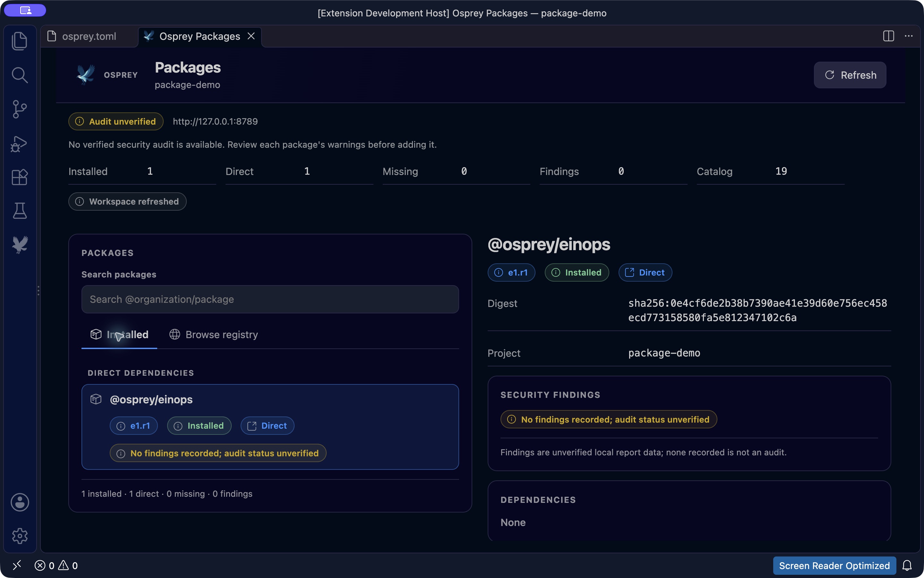The height and width of the screenshot is (578, 924).
Task: Focus the Search @organization/package field
Action: (270, 299)
